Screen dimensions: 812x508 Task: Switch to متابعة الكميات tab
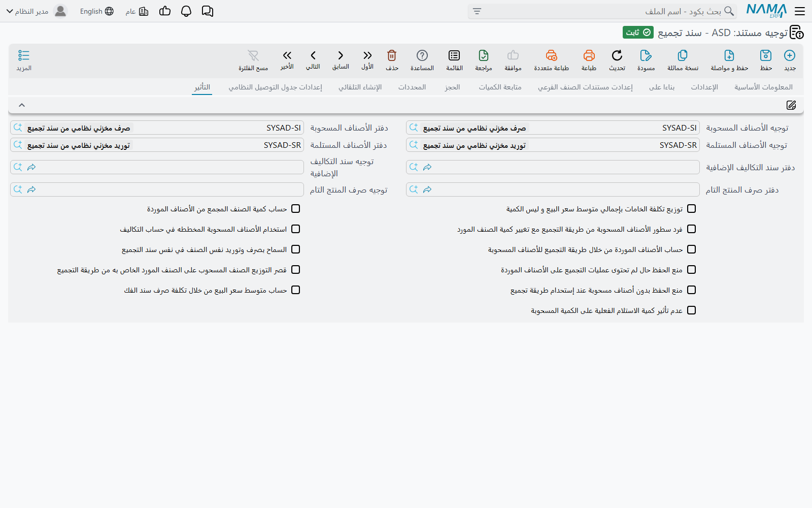[x=500, y=87]
